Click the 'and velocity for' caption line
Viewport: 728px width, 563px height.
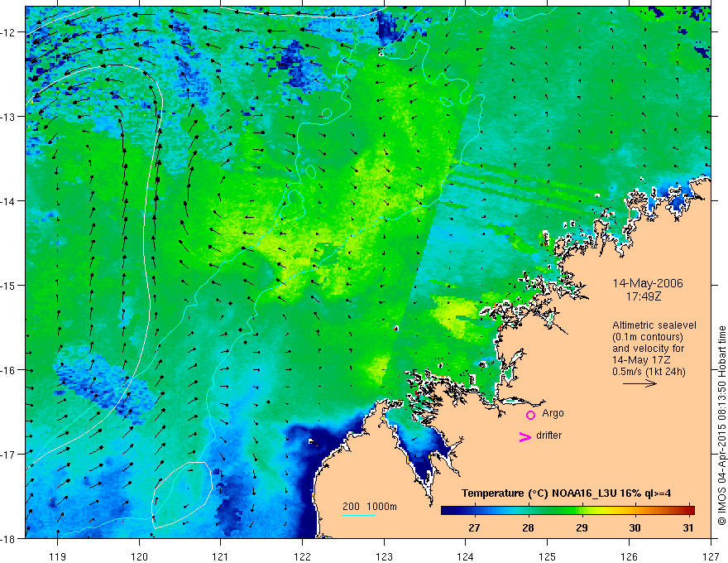(x=648, y=349)
